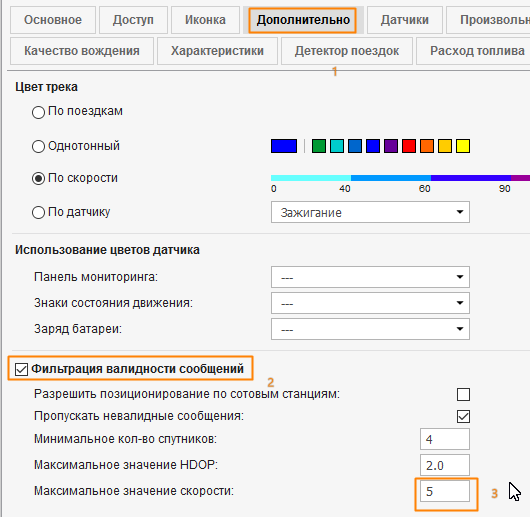Image resolution: width=530 pixels, height=517 pixels.
Task: Open the Качество вождения tab
Action: pos(82,51)
